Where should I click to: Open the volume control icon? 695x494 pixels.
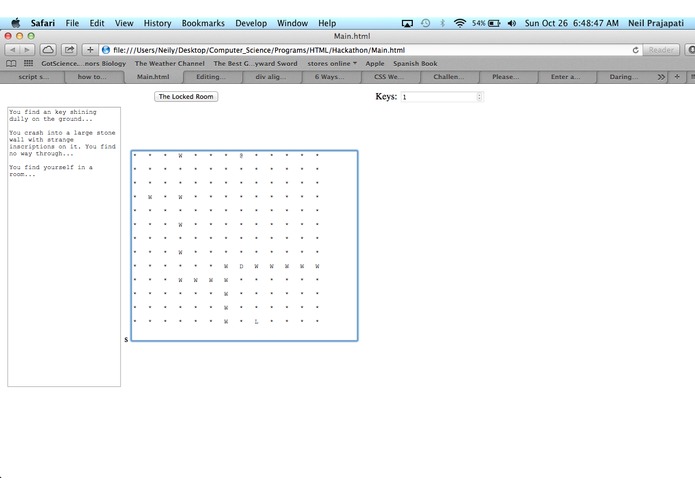click(x=511, y=23)
